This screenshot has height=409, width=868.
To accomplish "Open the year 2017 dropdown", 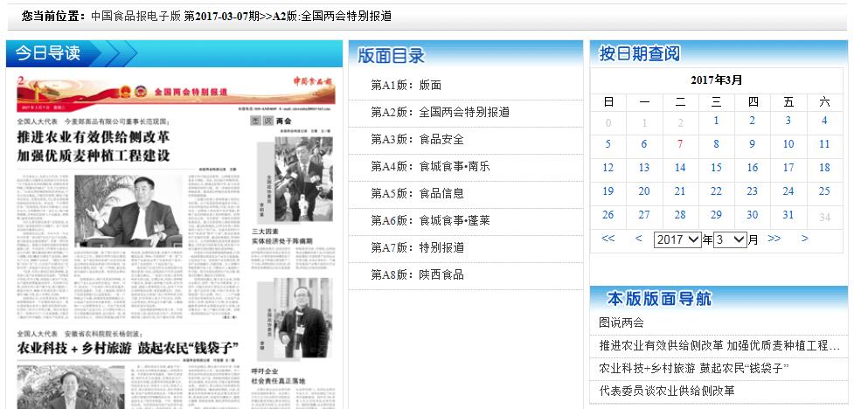I will (677, 239).
